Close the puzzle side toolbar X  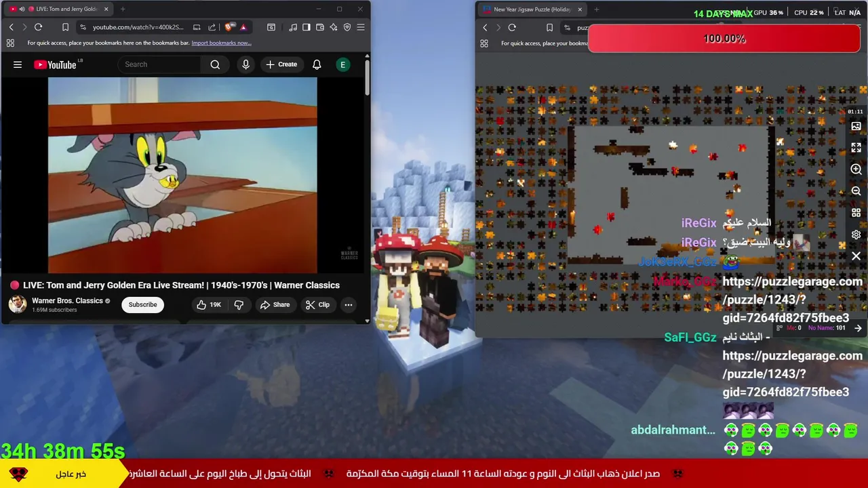click(856, 256)
